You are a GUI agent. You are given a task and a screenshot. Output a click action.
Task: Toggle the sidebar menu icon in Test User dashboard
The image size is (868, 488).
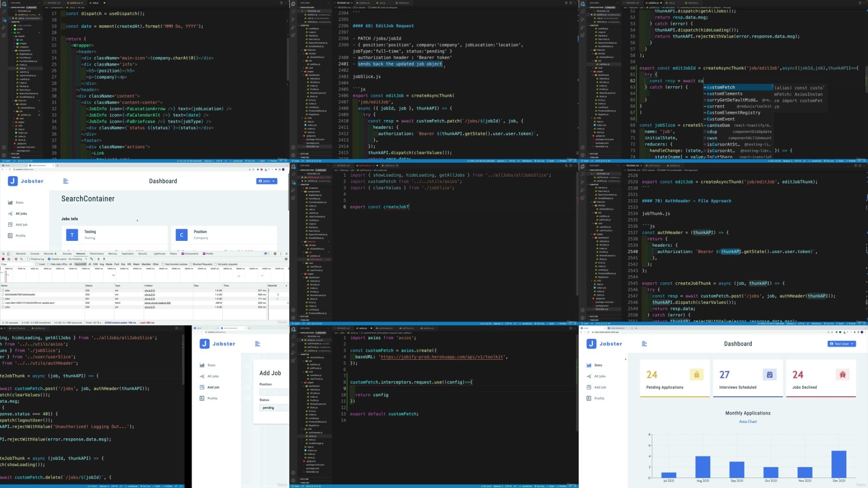click(x=644, y=344)
